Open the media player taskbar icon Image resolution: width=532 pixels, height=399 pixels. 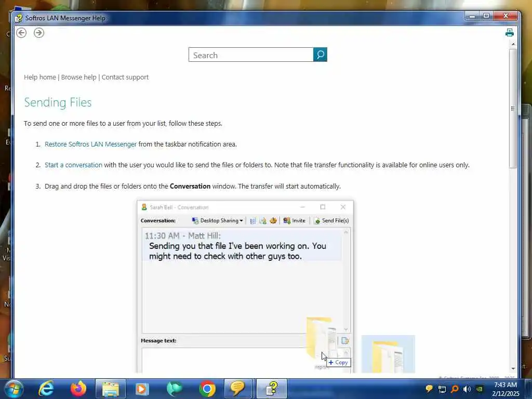tap(142, 389)
